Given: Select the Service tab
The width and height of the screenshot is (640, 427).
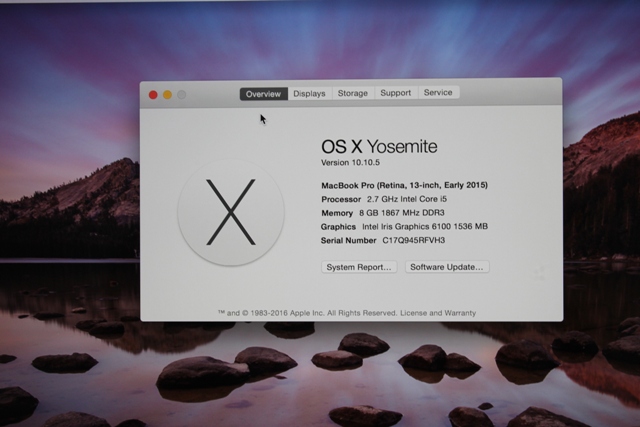Looking at the screenshot, I should pyautogui.click(x=438, y=92).
